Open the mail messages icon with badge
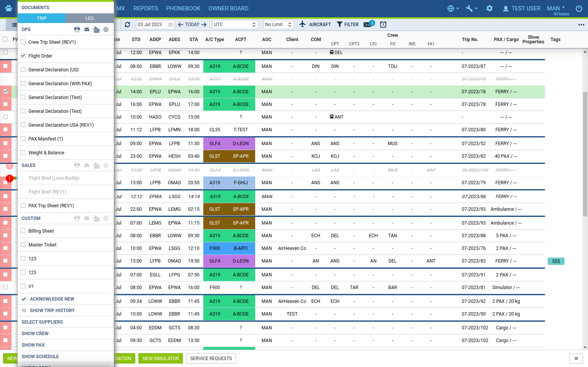 pos(368,25)
